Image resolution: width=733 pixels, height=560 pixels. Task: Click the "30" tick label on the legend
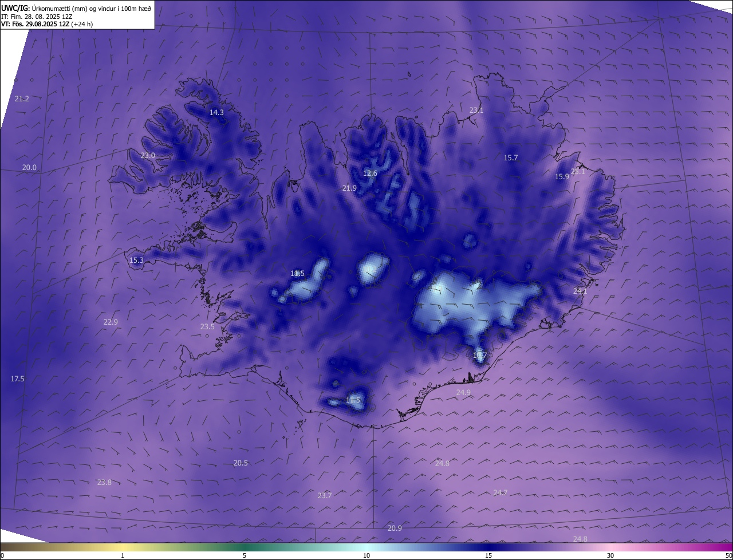pos(610,556)
